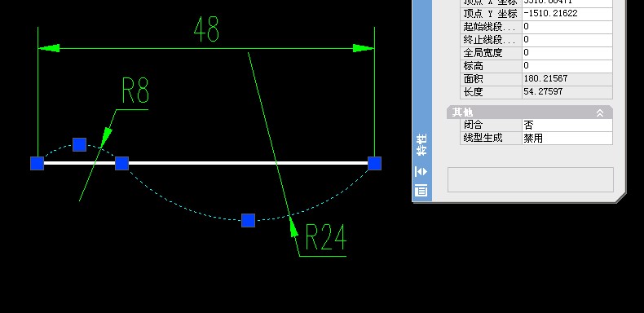Edit the 全局宽度 value field
644x313 pixels.
pos(567,53)
